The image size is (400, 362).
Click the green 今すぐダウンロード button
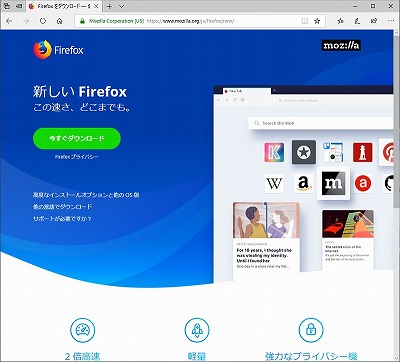point(77,138)
